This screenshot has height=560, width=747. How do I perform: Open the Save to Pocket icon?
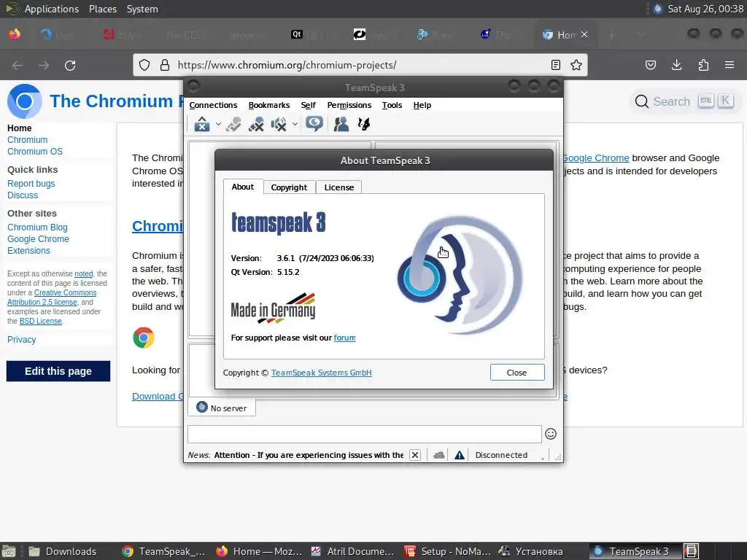(651, 65)
